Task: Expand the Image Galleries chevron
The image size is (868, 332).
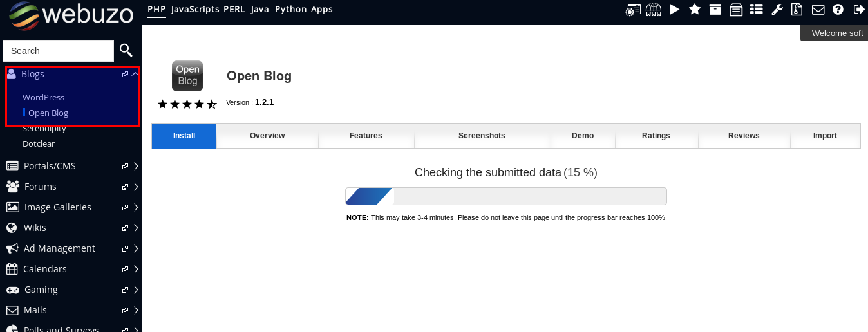Action: (136, 207)
